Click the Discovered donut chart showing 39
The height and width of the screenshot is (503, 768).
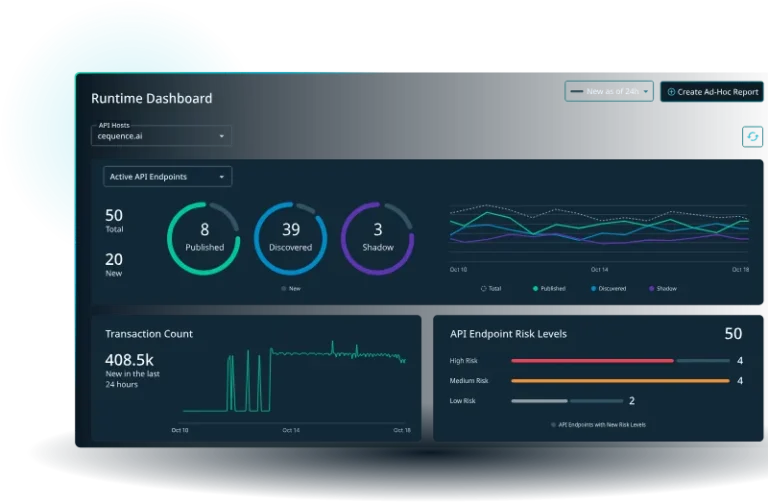(290, 238)
